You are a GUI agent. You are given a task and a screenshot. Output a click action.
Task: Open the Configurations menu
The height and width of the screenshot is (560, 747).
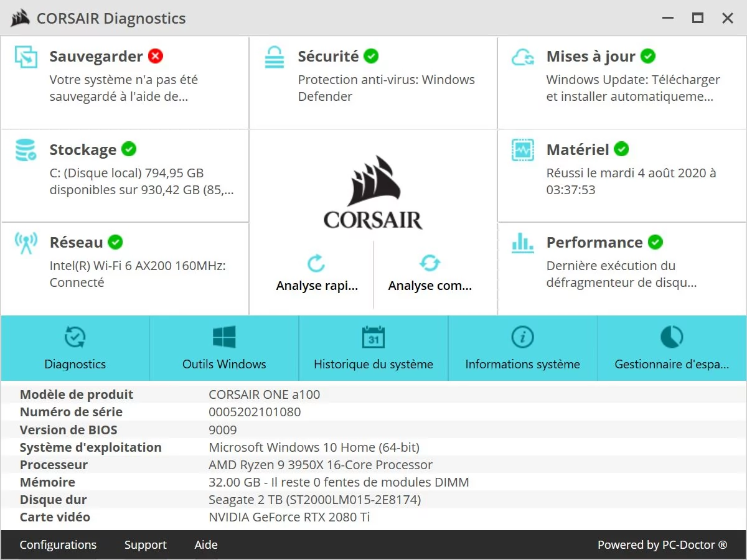(x=58, y=545)
